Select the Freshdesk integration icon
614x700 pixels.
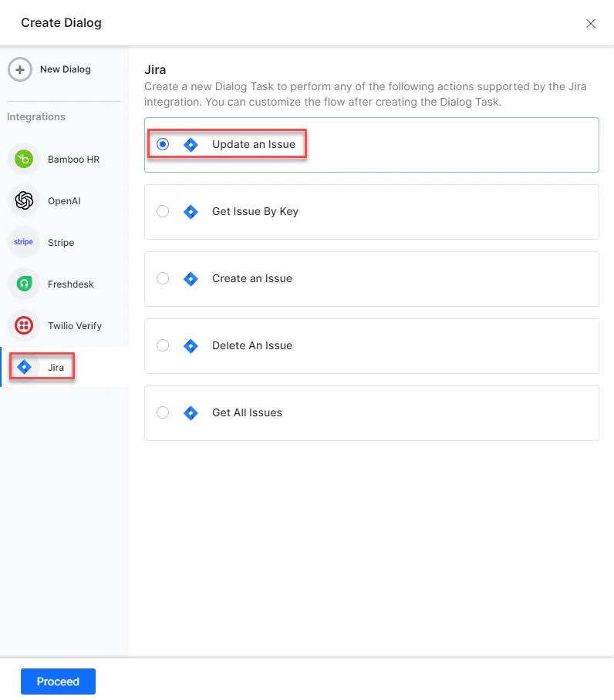coord(23,284)
